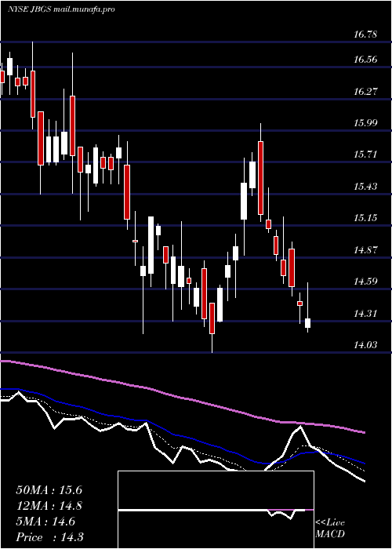Click the 14.31 price axis label
This screenshot has width=392, height=549.
coord(365,314)
